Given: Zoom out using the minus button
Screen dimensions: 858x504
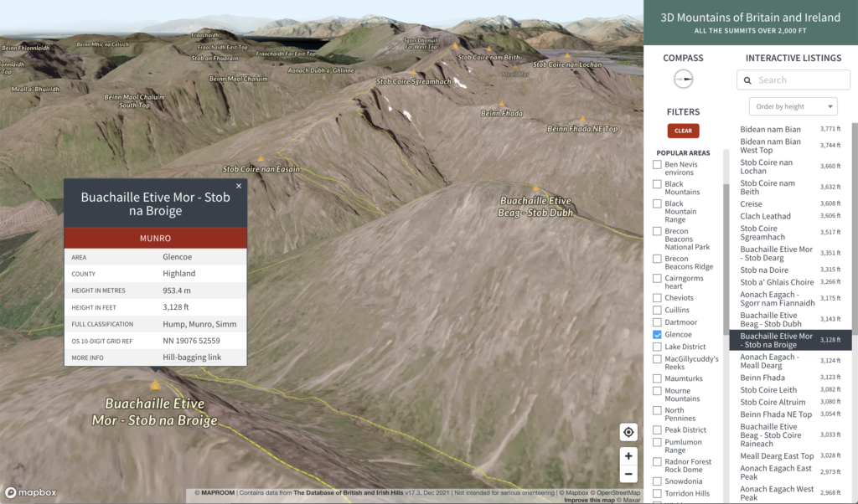Looking at the screenshot, I should (x=628, y=474).
